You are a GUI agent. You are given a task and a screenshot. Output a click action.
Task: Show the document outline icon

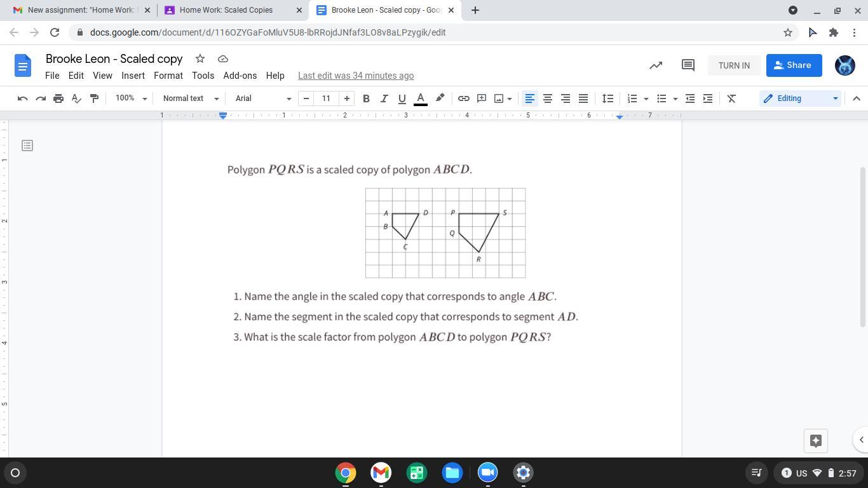click(x=27, y=146)
